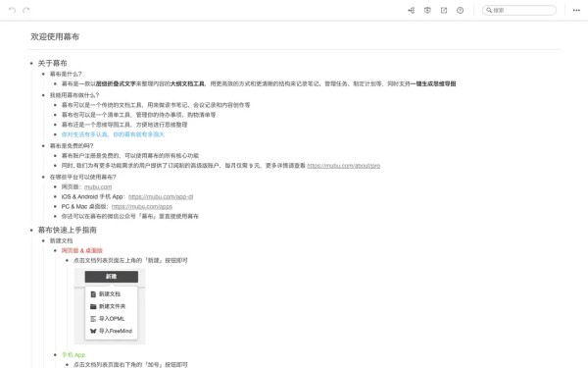Click line 幕布账户注册是免费的
Viewport: 588px width, 368px height.
tap(130, 155)
